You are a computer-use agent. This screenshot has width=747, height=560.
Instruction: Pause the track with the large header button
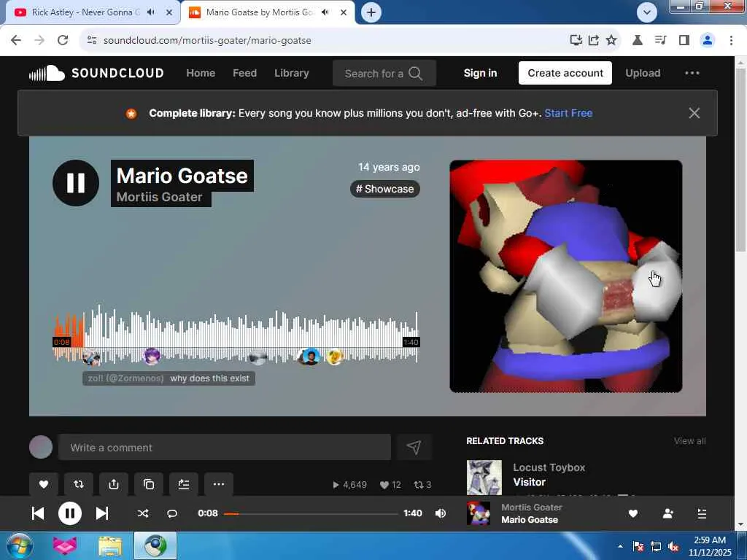76,183
